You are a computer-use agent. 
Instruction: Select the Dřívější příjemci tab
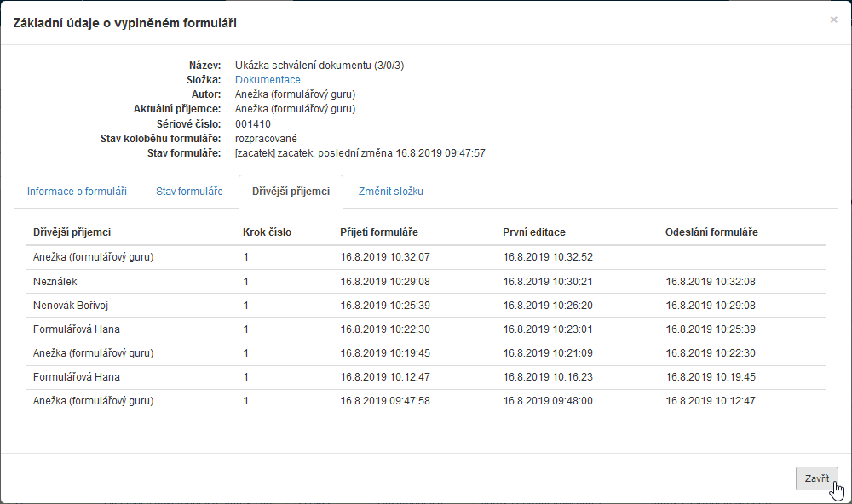[x=291, y=192]
